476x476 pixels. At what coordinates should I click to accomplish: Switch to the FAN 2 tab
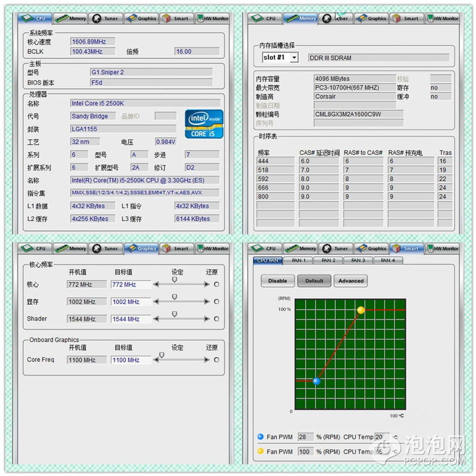[328, 260]
